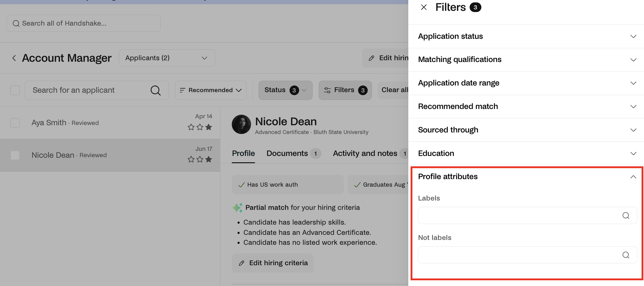Click the Documents tab count badge
Screen dimensions: 644x286
[x=316, y=154]
